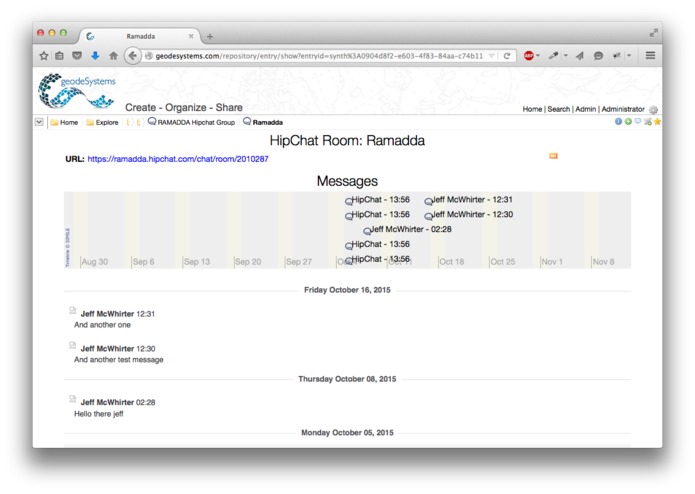The height and width of the screenshot is (494, 695).
Task: Select the Ramadda browser tab
Action: [140, 36]
